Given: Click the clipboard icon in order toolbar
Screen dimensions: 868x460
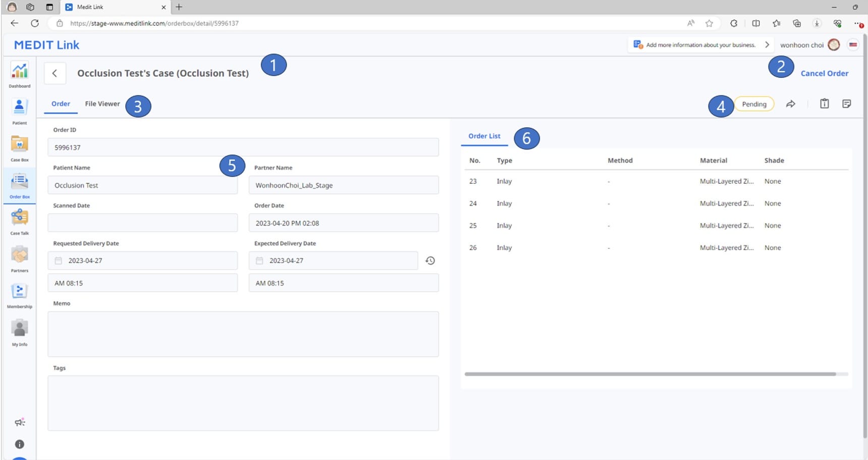Looking at the screenshot, I should pos(824,104).
